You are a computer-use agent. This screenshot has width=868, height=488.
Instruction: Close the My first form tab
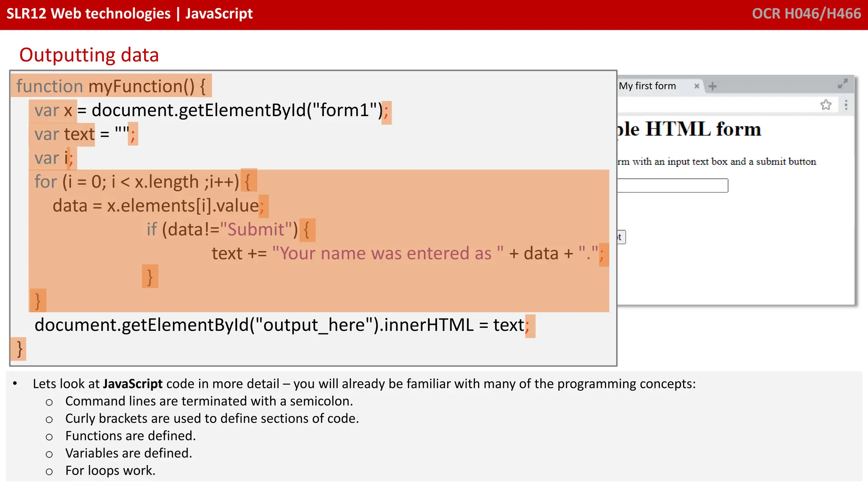coord(696,86)
